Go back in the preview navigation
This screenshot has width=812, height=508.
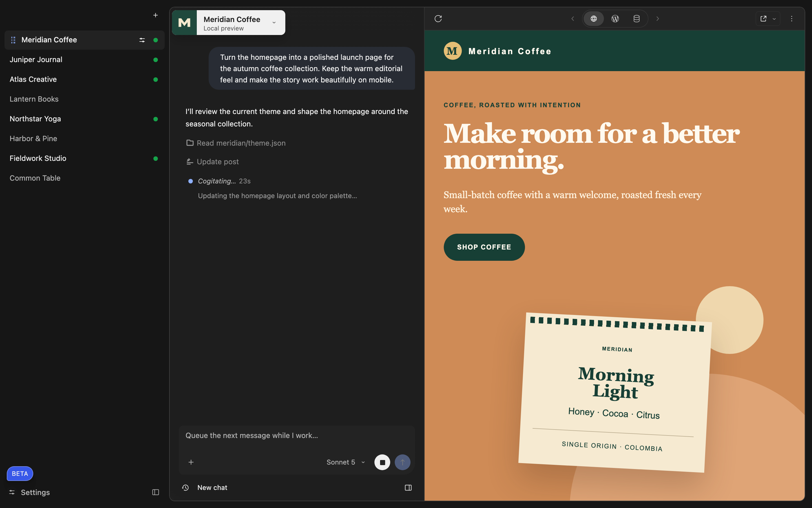572,18
